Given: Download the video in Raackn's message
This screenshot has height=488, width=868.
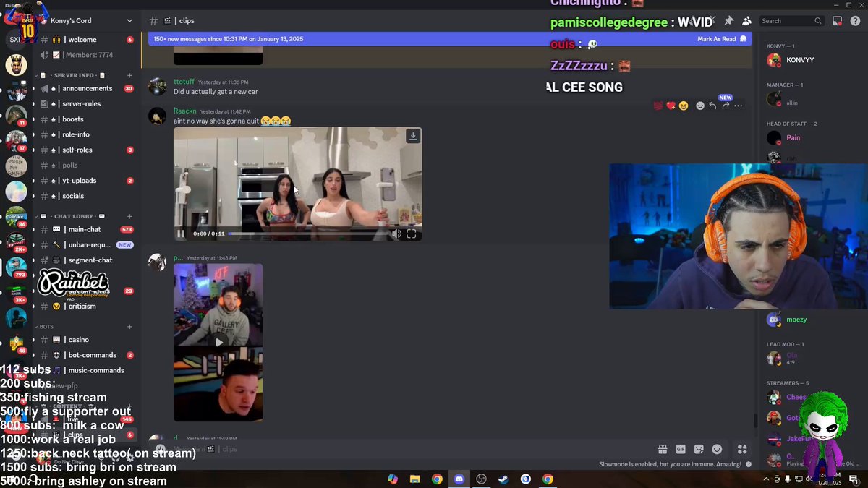Looking at the screenshot, I should point(413,136).
